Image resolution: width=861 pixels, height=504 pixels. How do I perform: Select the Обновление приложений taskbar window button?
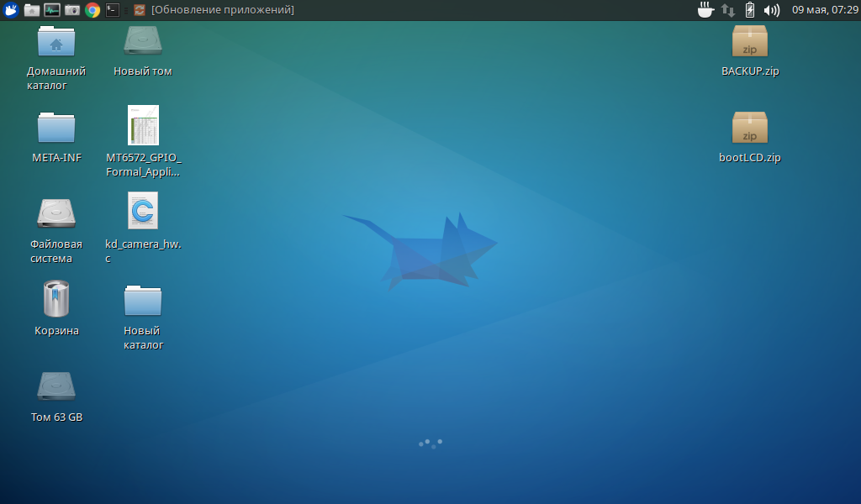tap(214, 10)
